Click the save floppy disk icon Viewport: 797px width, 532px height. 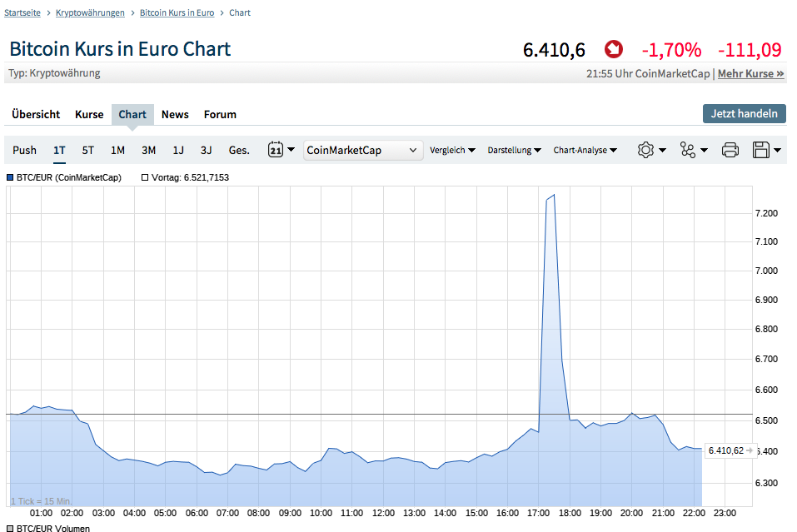tap(761, 150)
